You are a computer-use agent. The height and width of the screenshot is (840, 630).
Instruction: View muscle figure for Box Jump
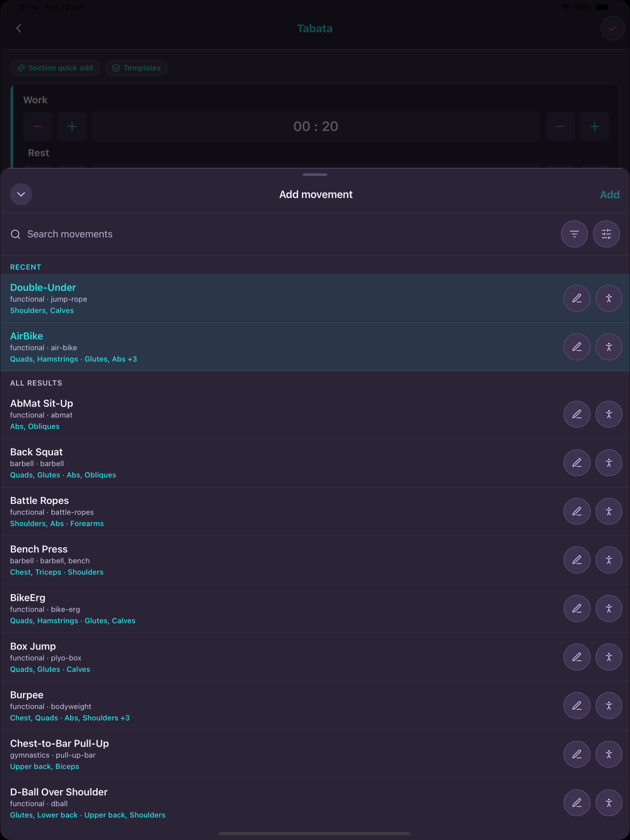pos(609,657)
